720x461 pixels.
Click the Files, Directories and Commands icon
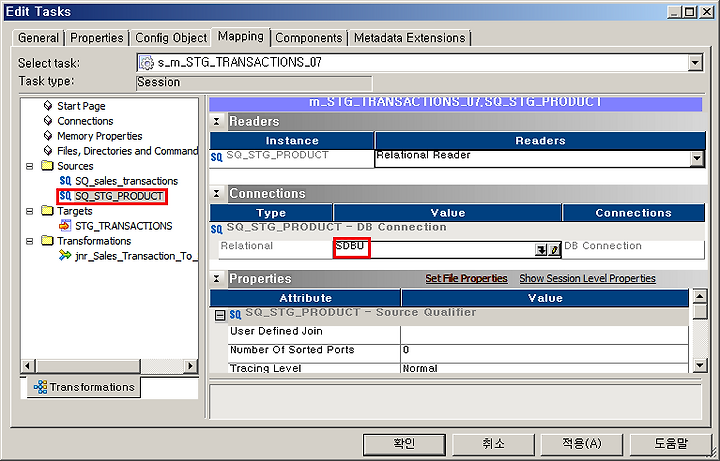click(47, 151)
